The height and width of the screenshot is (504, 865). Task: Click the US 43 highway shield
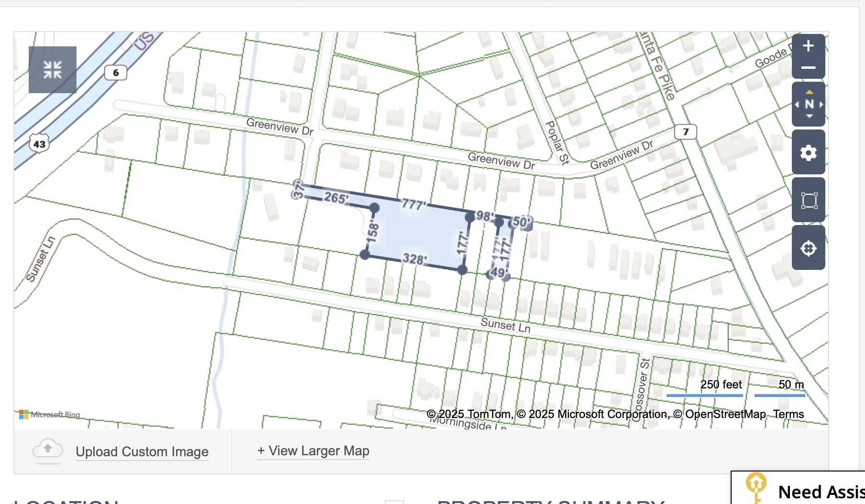(39, 144)
